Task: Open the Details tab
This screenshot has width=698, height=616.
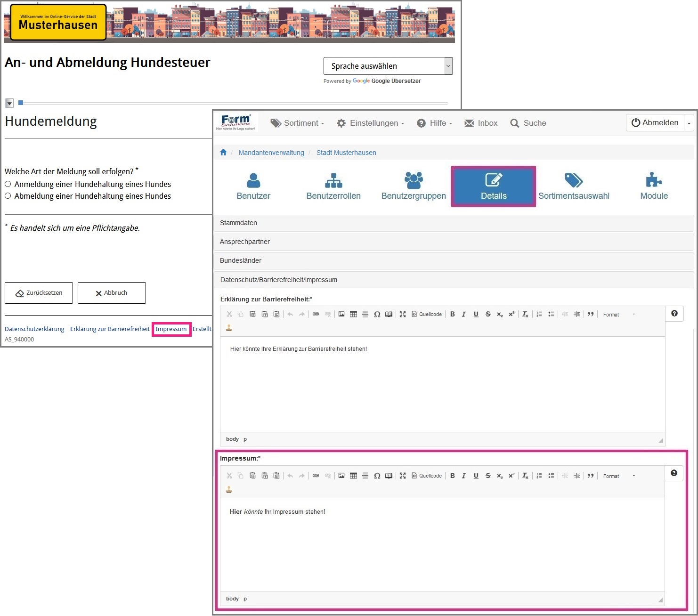Action: 494,186
